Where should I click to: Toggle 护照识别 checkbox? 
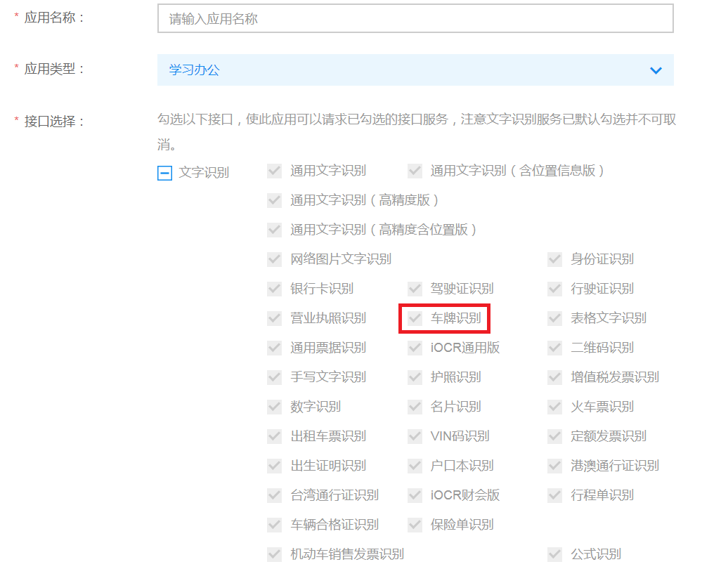point(415,377)
